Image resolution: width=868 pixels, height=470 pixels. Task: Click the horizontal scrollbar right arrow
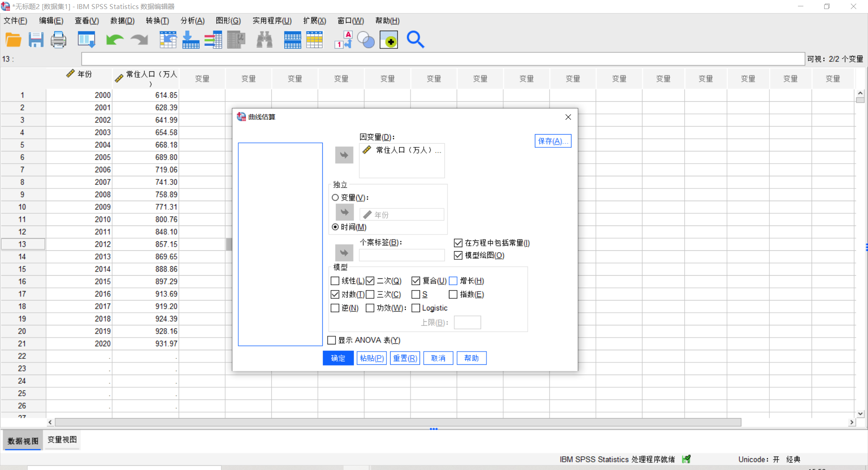(x=852, y=422)
